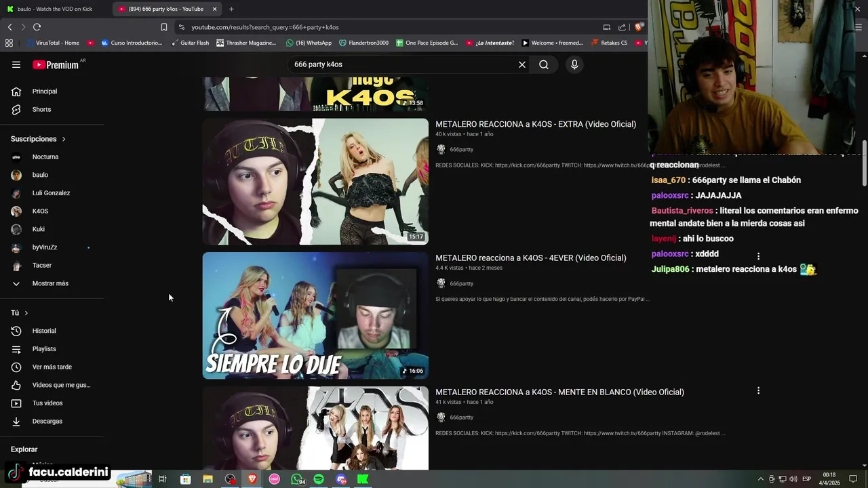Open 'METALERO REACCIONA a K4OS - EXTRA' title
The height and width of the screenshot is (488, 868).
536,124
